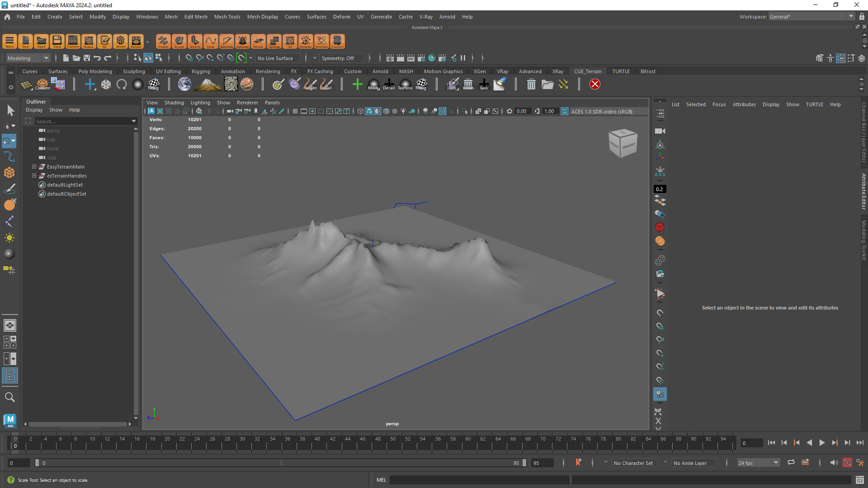Click the Earth globe shelf icon

pyautogui.click(x=184, y=84)
